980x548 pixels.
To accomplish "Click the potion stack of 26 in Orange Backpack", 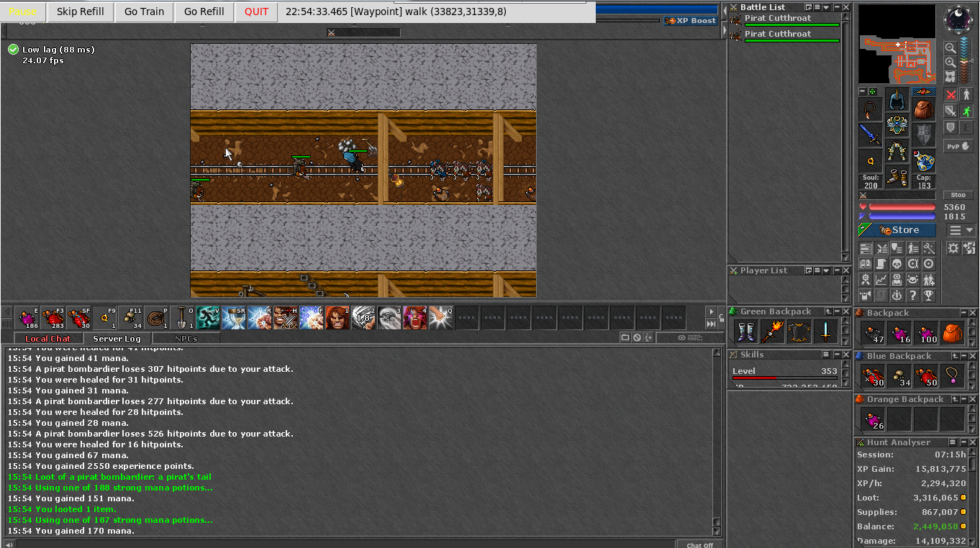I will tap(873, 419).
